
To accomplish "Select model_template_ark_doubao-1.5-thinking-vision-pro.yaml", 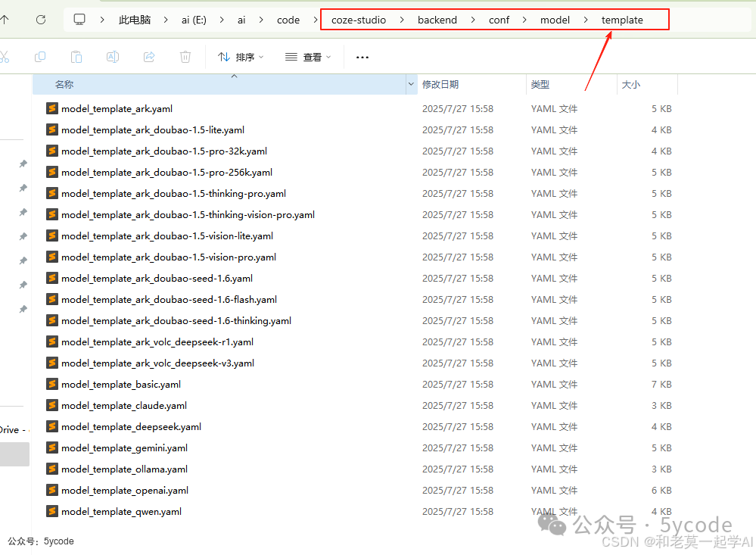I will [x=188, y=215].
